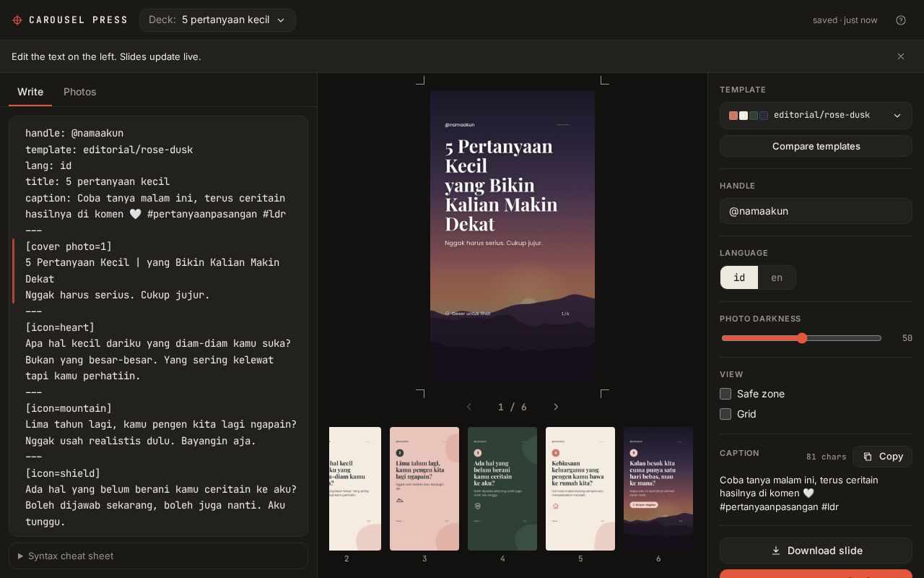Click the Carousel Press logo icon
This screenshot has width=924, height=578.
point(17,20)
